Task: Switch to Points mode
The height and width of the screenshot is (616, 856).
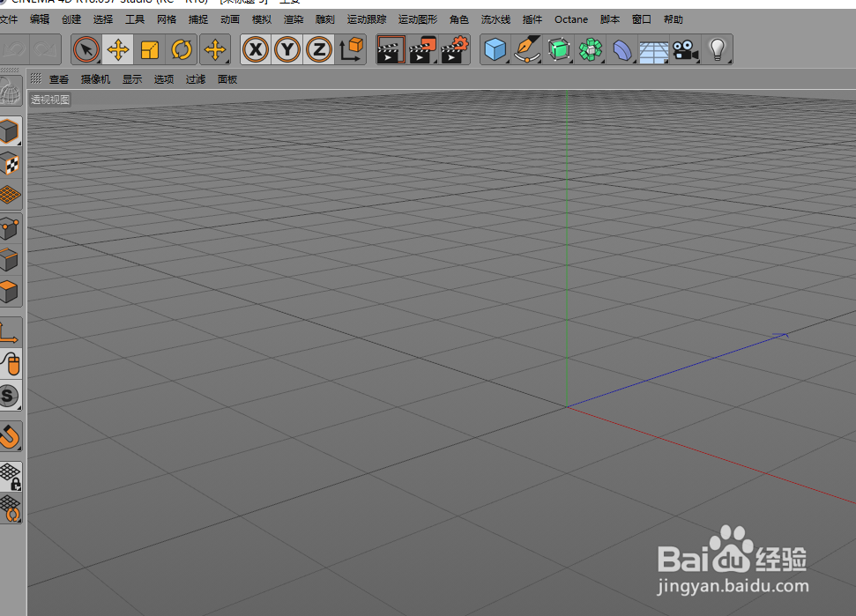Action: (x=11, y=228)
